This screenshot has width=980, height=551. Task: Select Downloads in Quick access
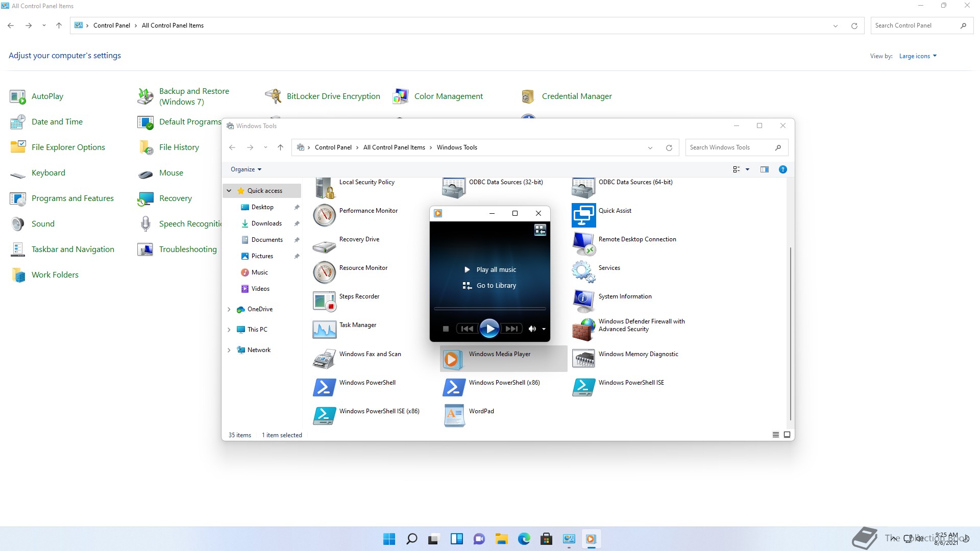tap(266, 223)
